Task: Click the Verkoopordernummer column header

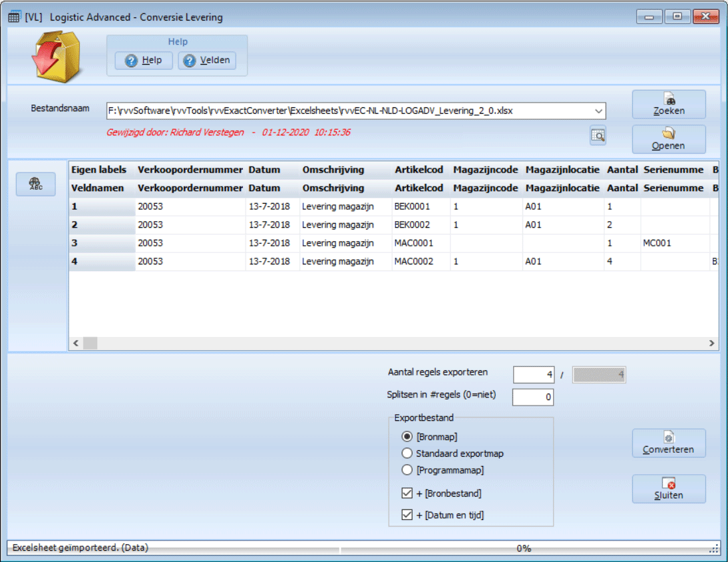Action: click(x=190, y=170)
